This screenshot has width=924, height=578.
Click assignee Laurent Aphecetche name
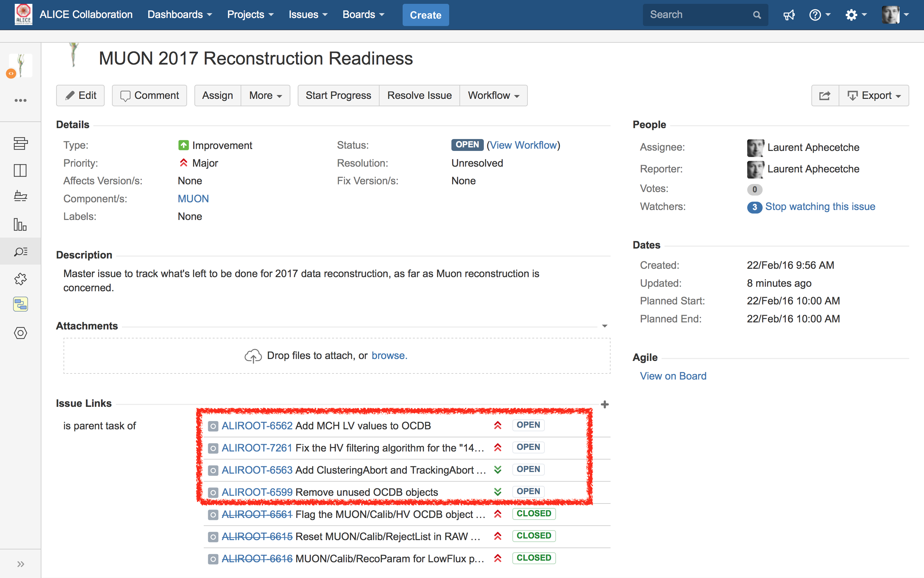(813, 148)
